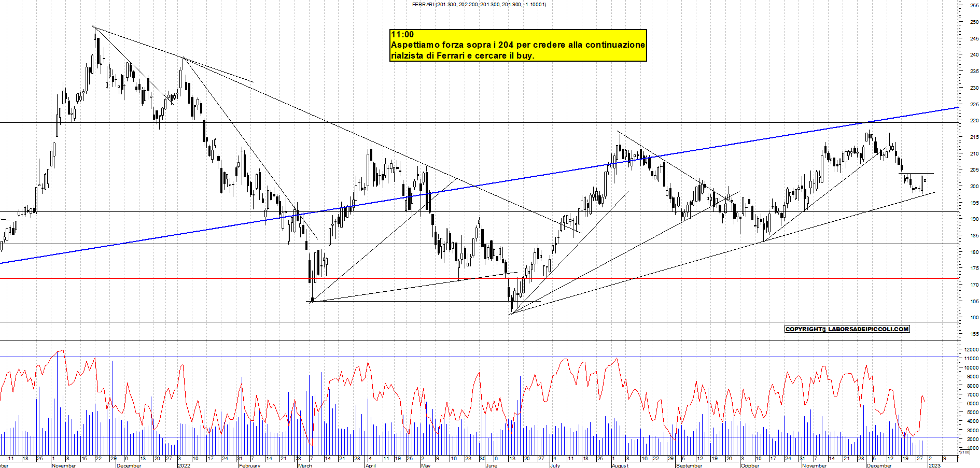Select the 175 price level label
980x468 pixels.
click(x=974, y=268)
